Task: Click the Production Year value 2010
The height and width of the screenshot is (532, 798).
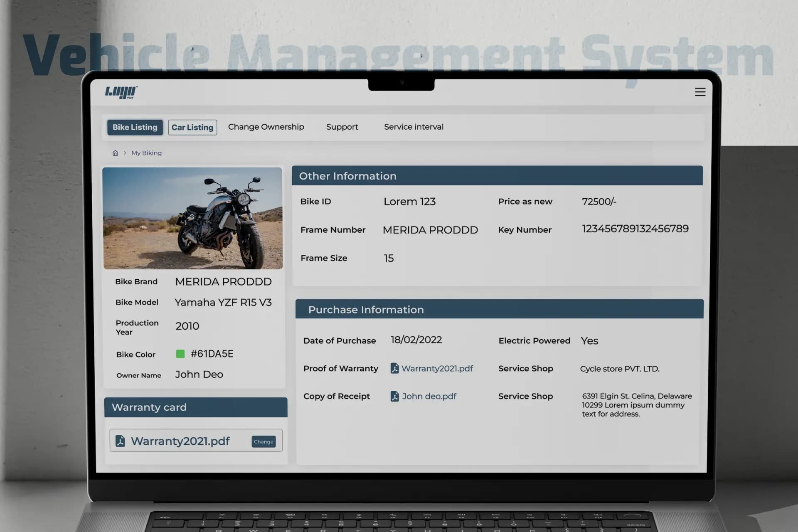Action: (187, 326)
